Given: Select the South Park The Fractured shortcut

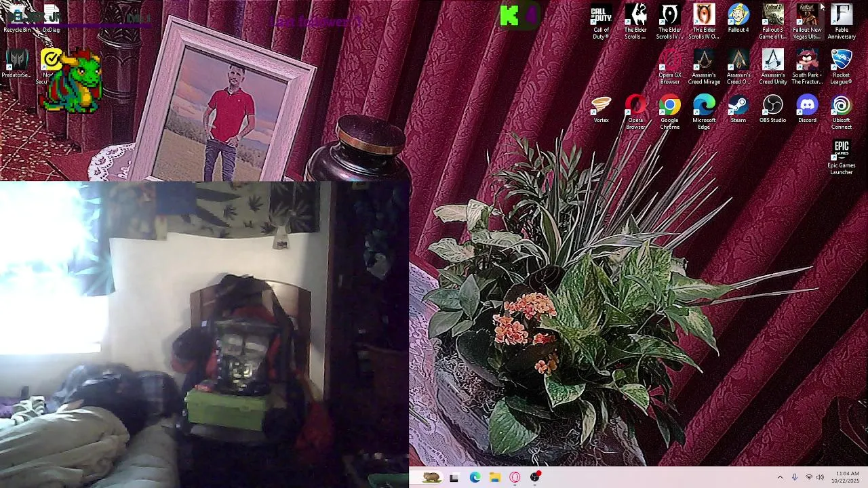Looking at the screenshot, I should pyautogui.click(x=807, y=68).
